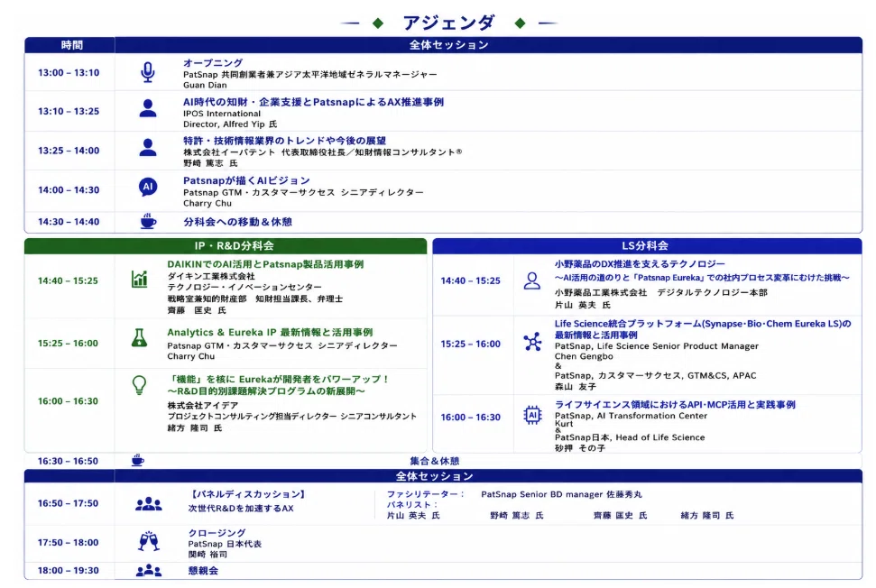Click the bar chart icon for DAIKIN session
The height and width of the screenshot is (588, 876).
tap(139, 279)
